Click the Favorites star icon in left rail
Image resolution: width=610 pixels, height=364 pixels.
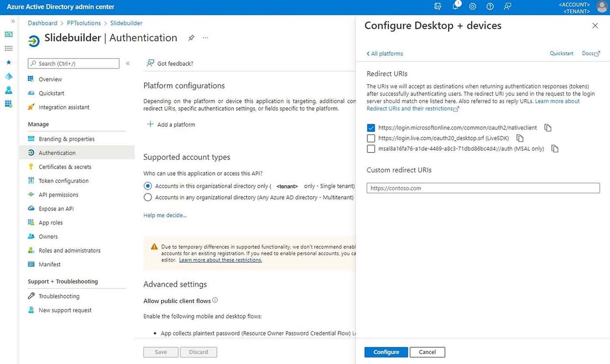9,62
